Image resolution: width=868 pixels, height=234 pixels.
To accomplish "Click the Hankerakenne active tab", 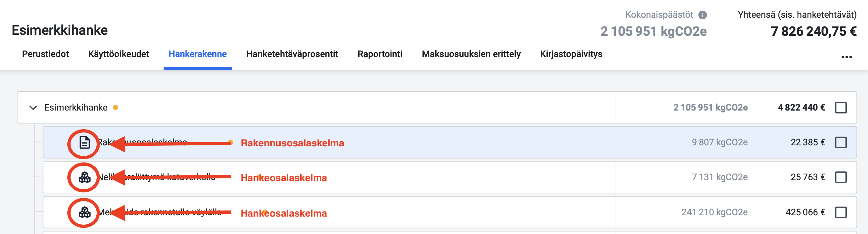I will coord(198,54).
